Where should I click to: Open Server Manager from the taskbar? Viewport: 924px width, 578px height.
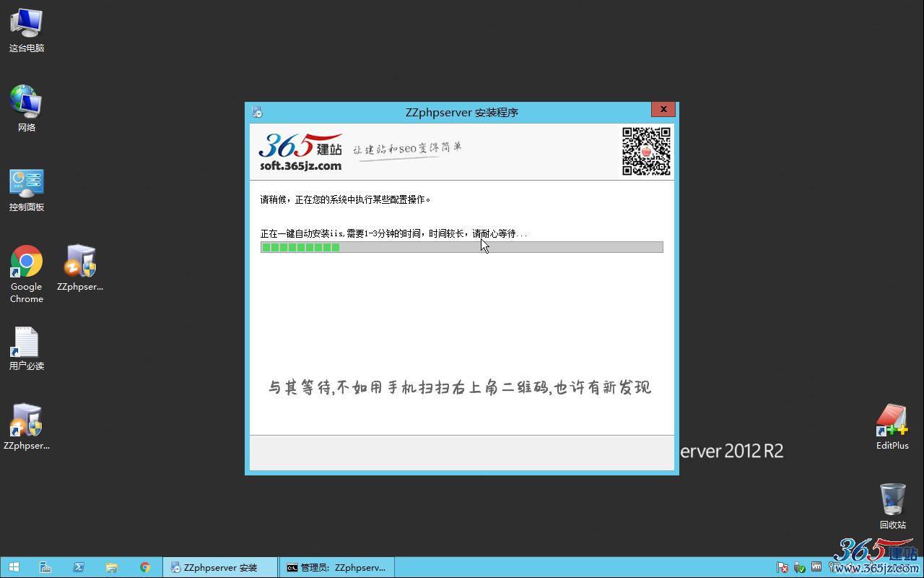45,567
